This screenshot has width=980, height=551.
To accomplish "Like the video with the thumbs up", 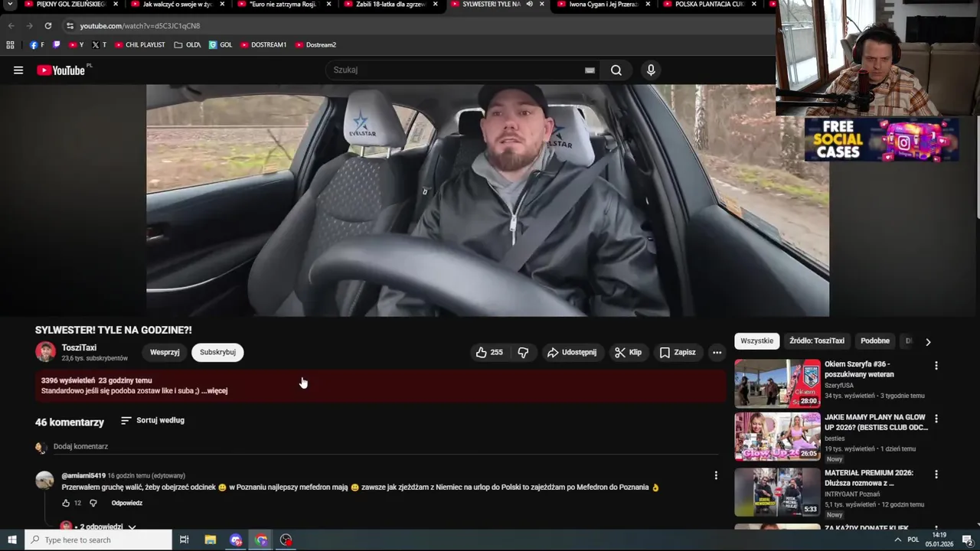I will point(489,353).
